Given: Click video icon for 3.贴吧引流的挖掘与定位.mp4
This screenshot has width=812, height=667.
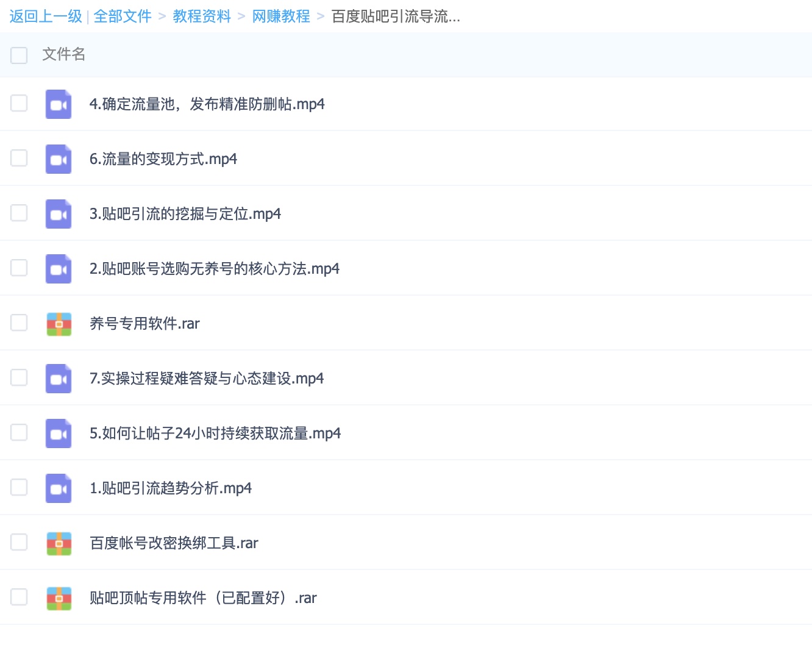Looking at the screenshot, I should tap(59, 214).
